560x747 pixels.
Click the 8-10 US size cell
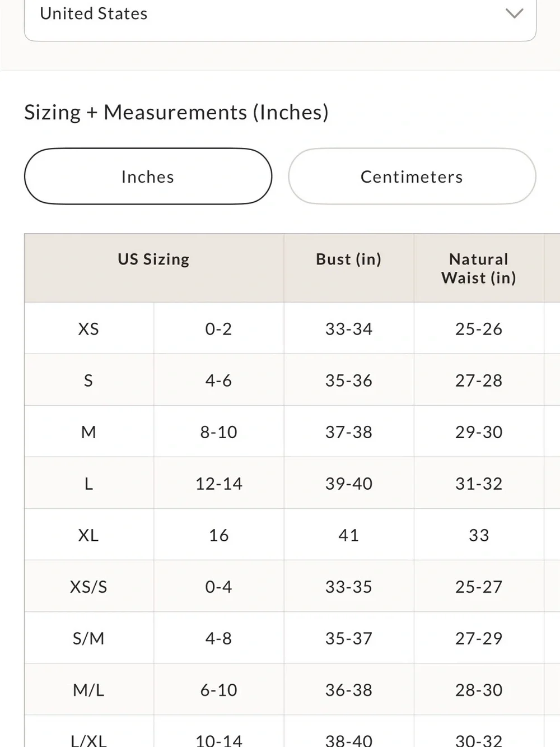click(219, 432)
